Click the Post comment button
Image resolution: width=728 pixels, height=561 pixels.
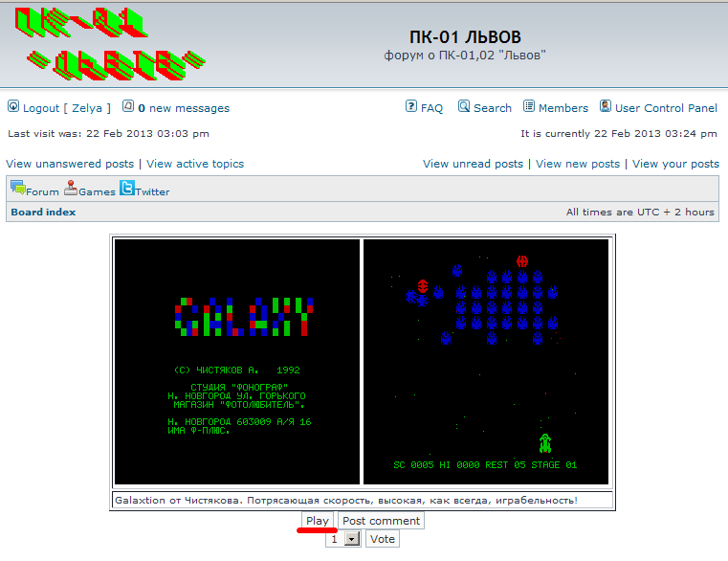point(381,521)
